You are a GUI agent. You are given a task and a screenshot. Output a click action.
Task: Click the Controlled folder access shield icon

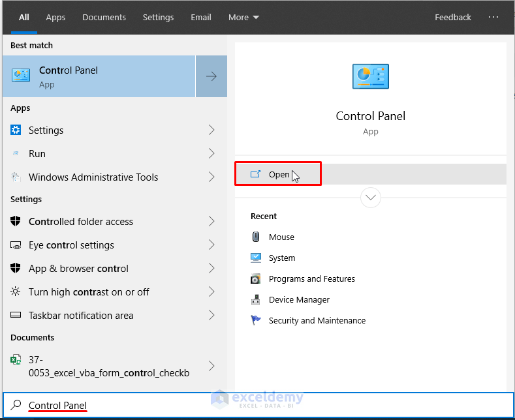click(x=16, y=221)
